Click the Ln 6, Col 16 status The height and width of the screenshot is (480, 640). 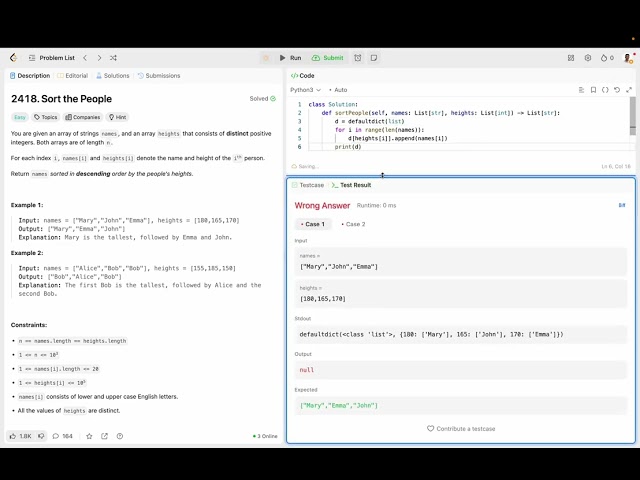tap(616, 166)
